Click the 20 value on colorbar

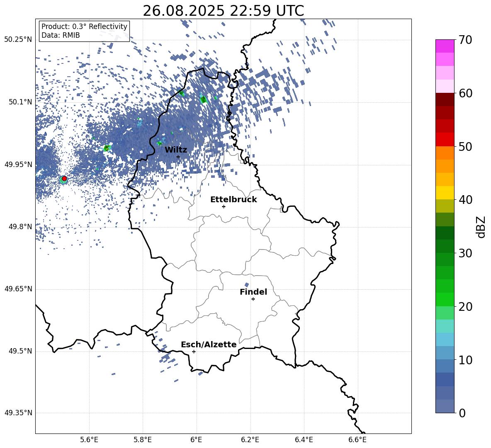pyautogui.click(x=466, y=306)
